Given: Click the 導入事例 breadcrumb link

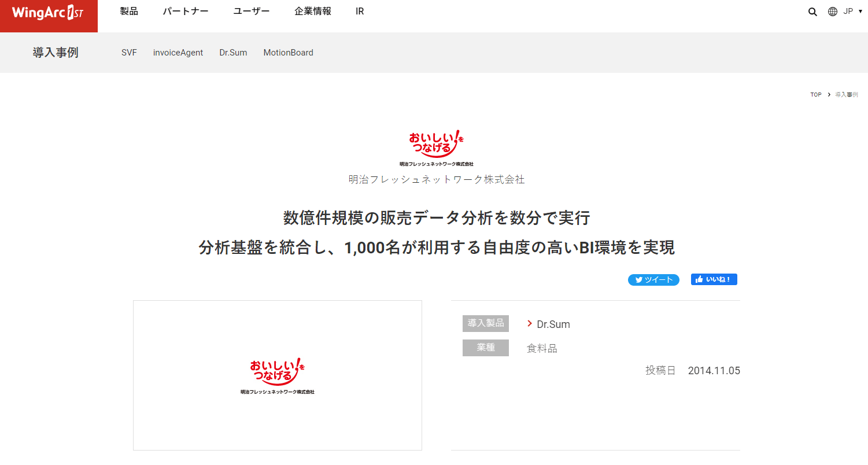Looking at the screenshot, I should [x=847, y=94].
